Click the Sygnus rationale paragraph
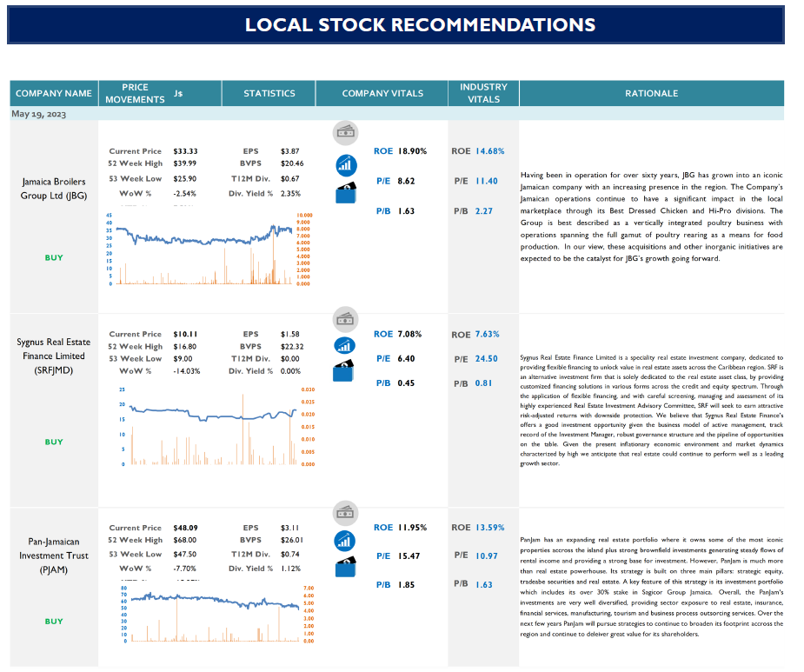 [x=651, y=410]
